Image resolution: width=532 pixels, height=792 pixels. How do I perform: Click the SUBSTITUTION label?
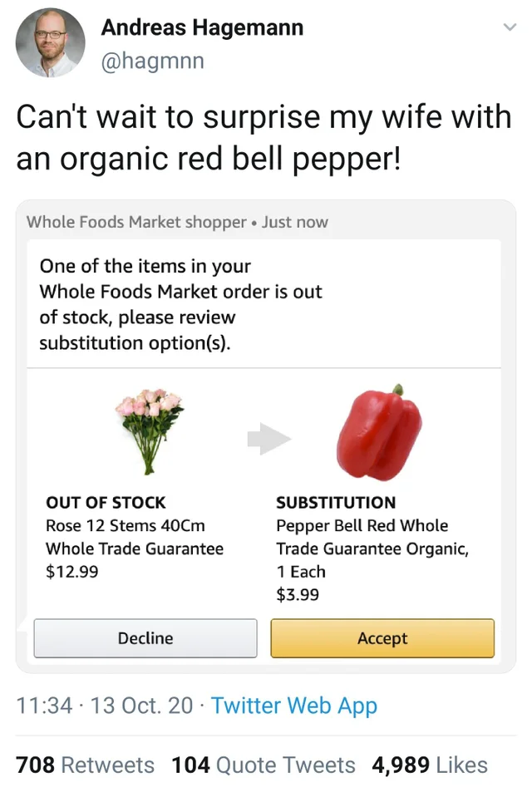[336, 503]
